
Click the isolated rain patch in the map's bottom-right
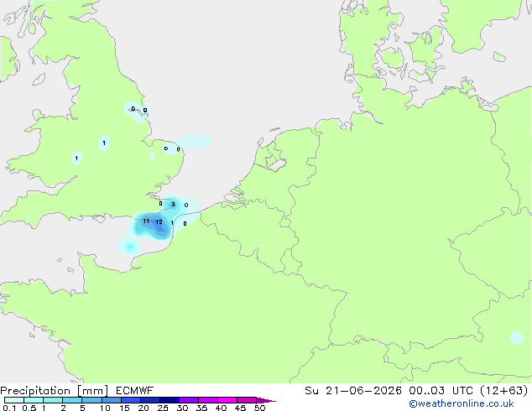click(517, 338)
